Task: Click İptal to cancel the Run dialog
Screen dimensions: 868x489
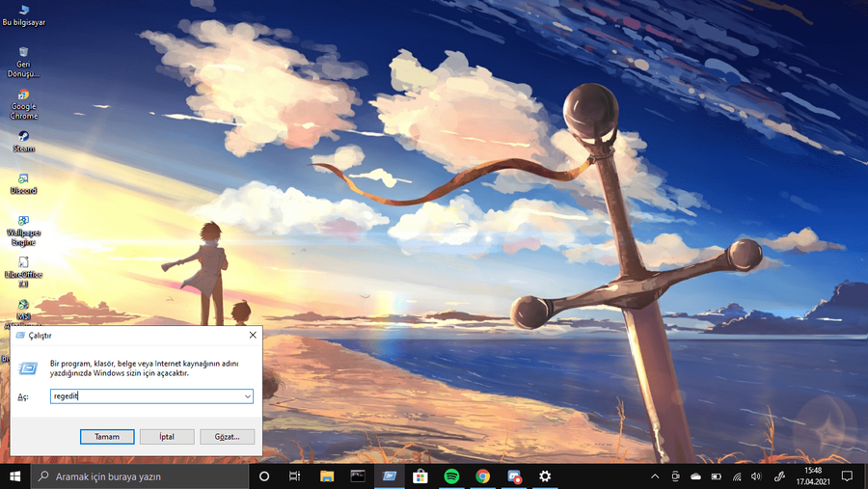Action: coord(167,436)
